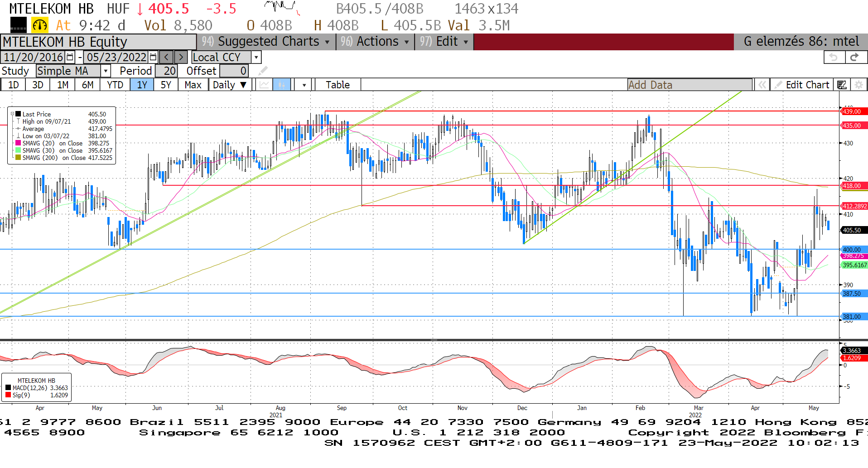The height and width of the screenshot is (468, 868).
Task: Click the redo arrow button
Action: coord(855,57)
